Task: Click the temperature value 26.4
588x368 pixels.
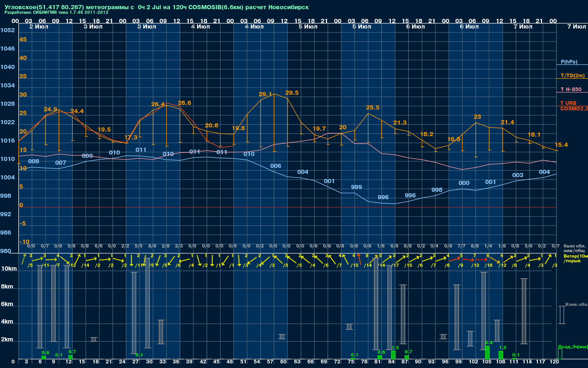Action: pos(158,104)
